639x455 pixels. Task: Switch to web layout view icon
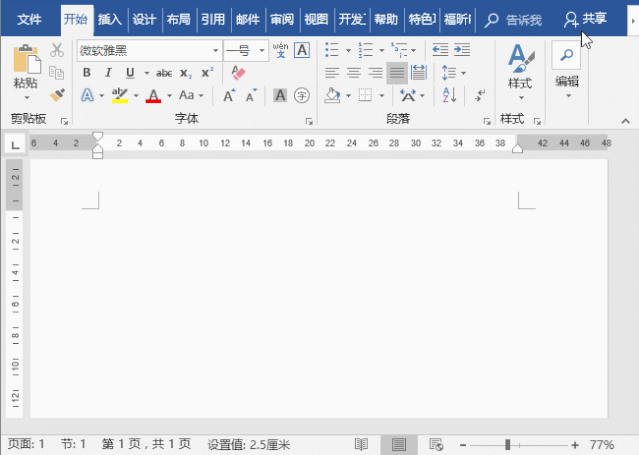coord(436,444)
